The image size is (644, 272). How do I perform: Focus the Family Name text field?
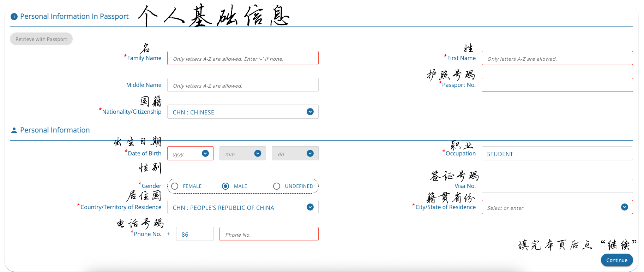[x=243, y=58]
